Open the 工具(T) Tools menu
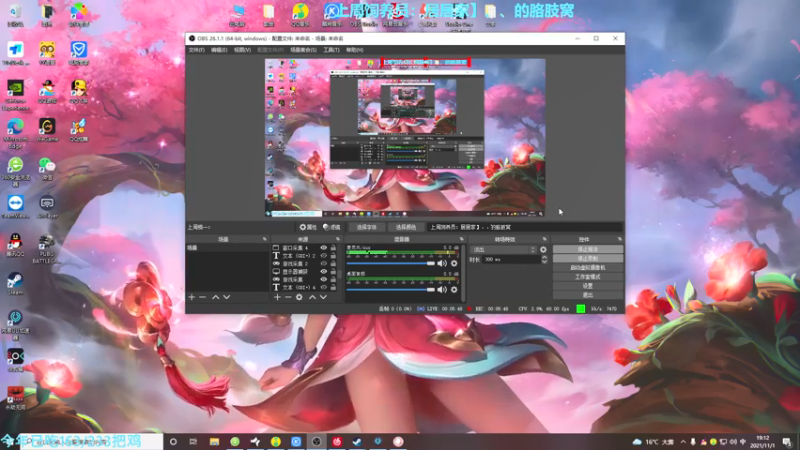Image resolution: width=800 pixels, height=450 pixels. click(x=331, y=50)
